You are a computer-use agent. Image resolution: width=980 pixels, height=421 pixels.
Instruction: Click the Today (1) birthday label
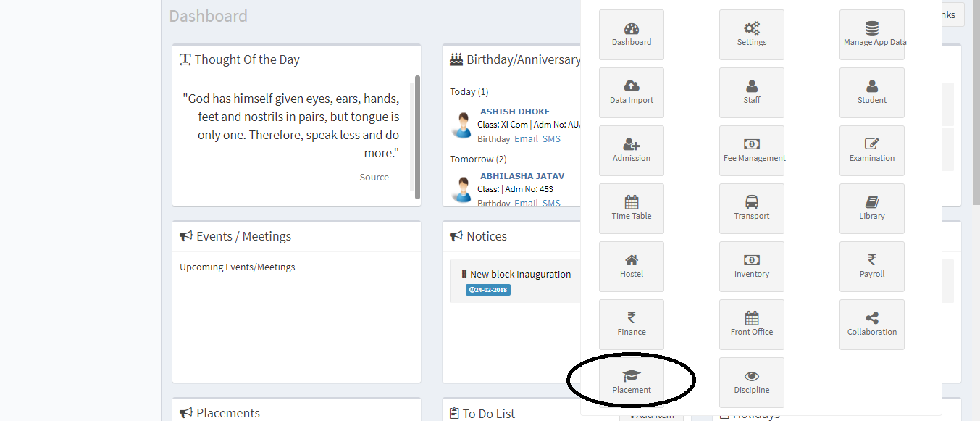(x=469, y=92)
